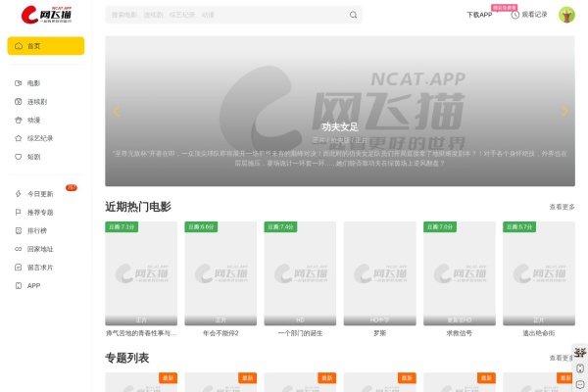
Task: Open the 功夫女足 banner title
Action: pyautogui.click(x=340, y=126)
